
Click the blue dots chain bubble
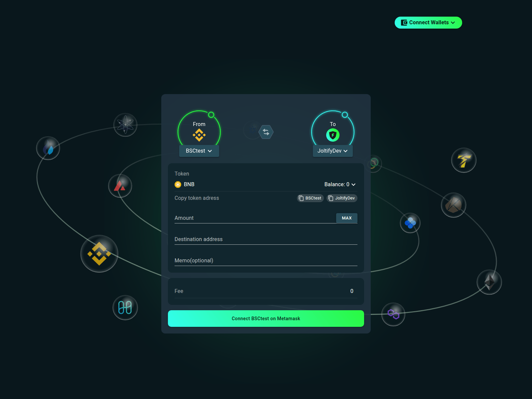[x=410, y=223]
